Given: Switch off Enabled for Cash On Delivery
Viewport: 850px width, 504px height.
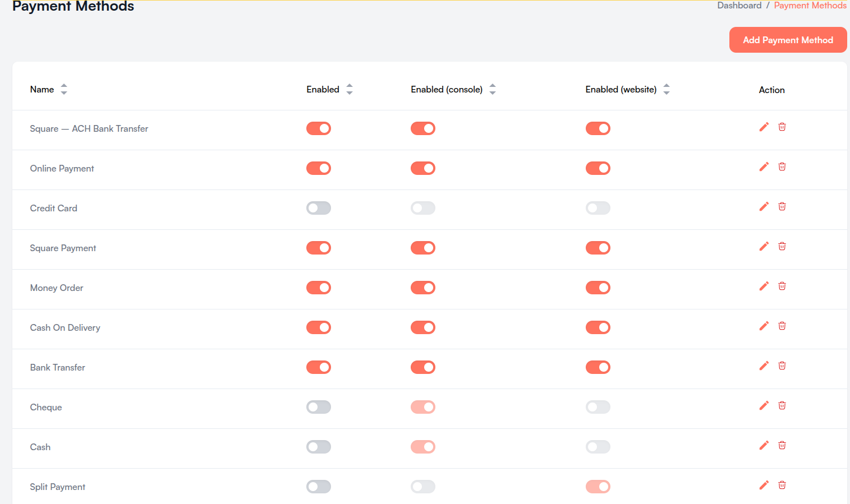Looking at the screenshot, I should (319, 327).
